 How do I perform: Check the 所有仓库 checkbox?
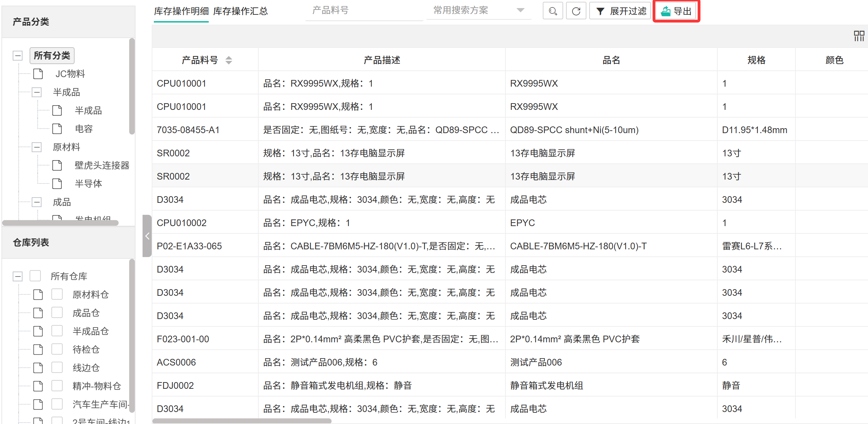point(35,276)
